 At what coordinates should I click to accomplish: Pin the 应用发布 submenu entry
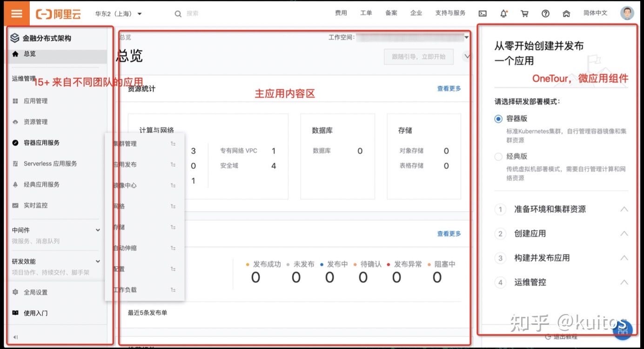coord(173,165)
